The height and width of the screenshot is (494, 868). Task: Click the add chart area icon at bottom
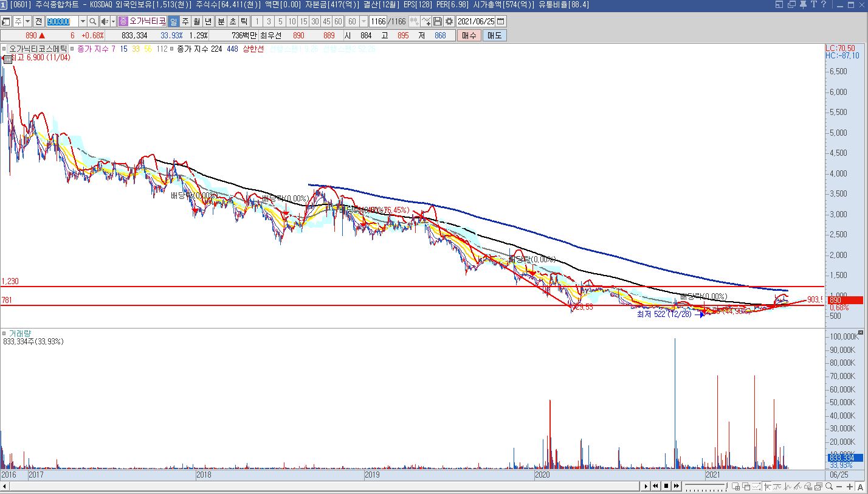click(735, 486)
